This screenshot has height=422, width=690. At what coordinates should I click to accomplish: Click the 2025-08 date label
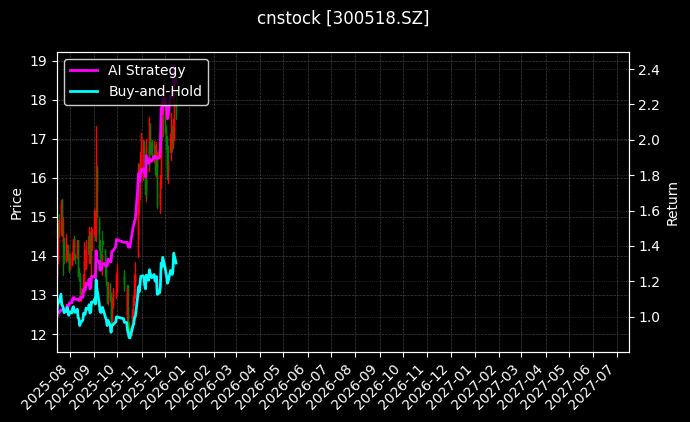[x=45, y=387]
